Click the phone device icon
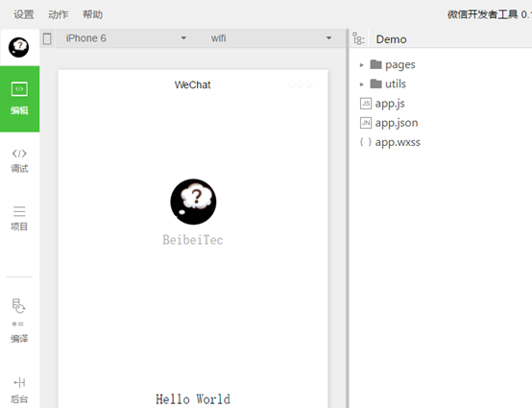 coord(47,38)
